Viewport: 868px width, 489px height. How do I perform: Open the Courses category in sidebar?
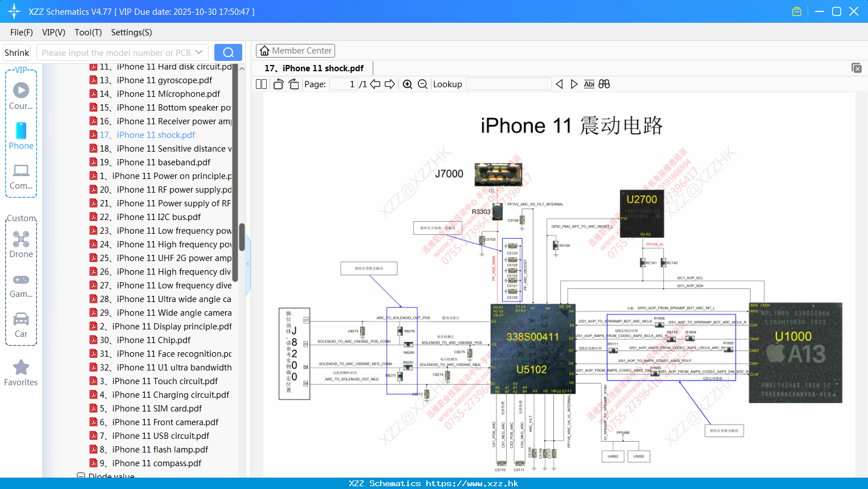(21, 96)
